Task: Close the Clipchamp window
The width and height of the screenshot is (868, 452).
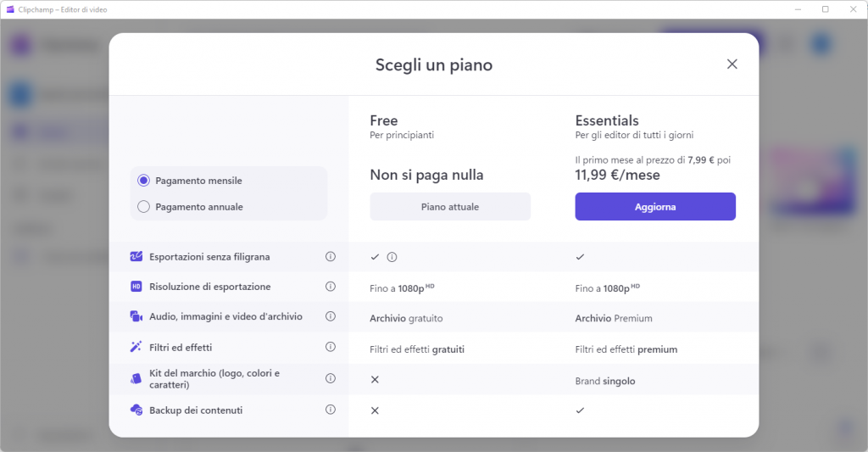Action: [x=853, y=9]
